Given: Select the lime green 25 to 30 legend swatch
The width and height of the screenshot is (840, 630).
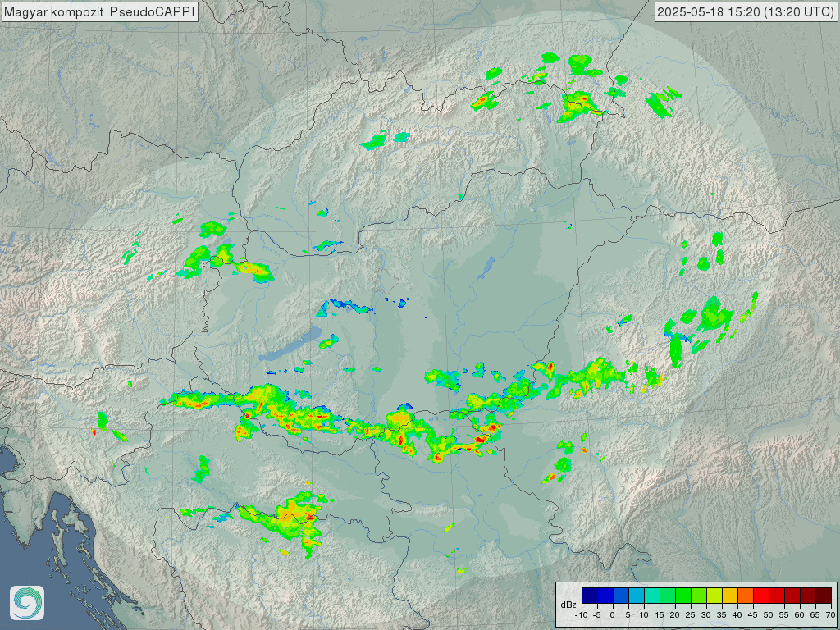Looking at the screenshot, I should tap(699, 596).
